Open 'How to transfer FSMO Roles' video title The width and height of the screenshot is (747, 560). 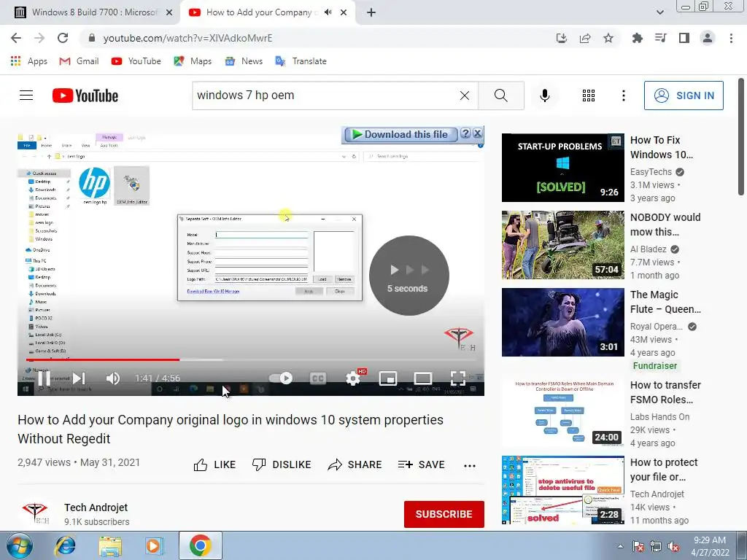[x=665, y=392]
